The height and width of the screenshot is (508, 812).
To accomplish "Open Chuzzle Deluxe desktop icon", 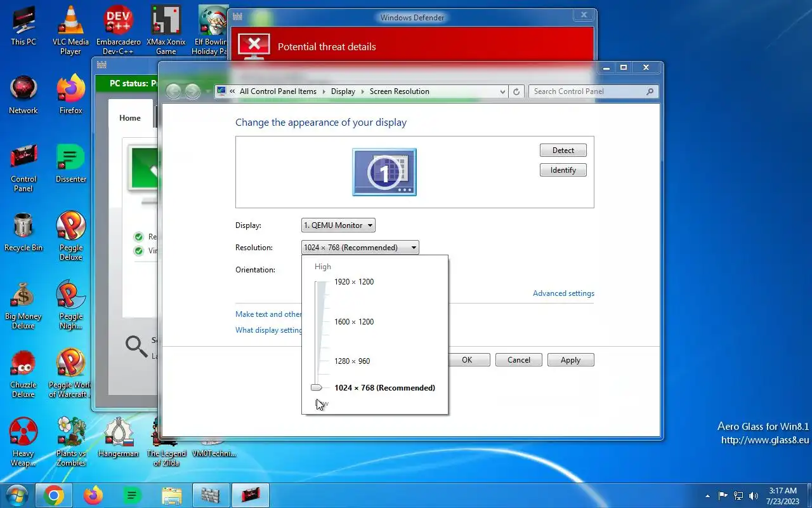I will click(x=23, y=374).
